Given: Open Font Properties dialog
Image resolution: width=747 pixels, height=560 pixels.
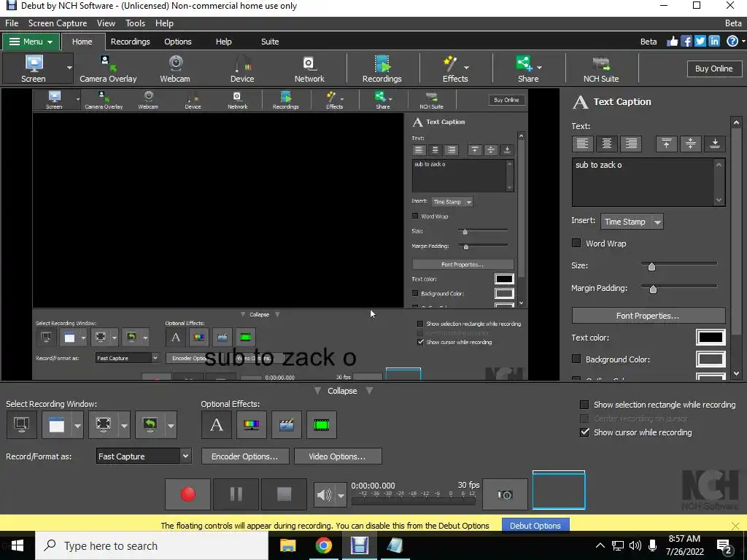Looking at the screenshot, I should pyautogui.click(x=649, y=316).
